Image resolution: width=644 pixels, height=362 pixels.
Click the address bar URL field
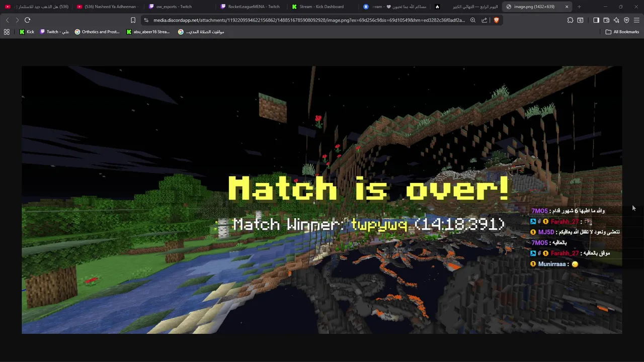[x=309, y=20]
